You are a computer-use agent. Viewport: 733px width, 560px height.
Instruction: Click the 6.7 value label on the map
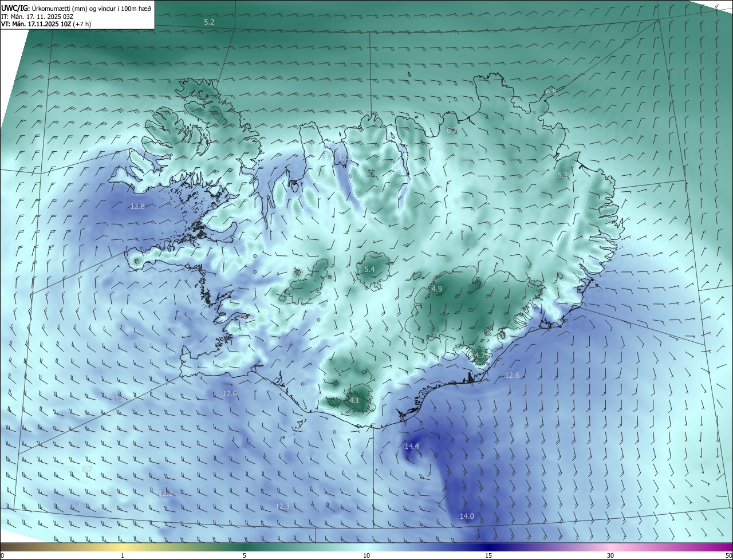452,131
